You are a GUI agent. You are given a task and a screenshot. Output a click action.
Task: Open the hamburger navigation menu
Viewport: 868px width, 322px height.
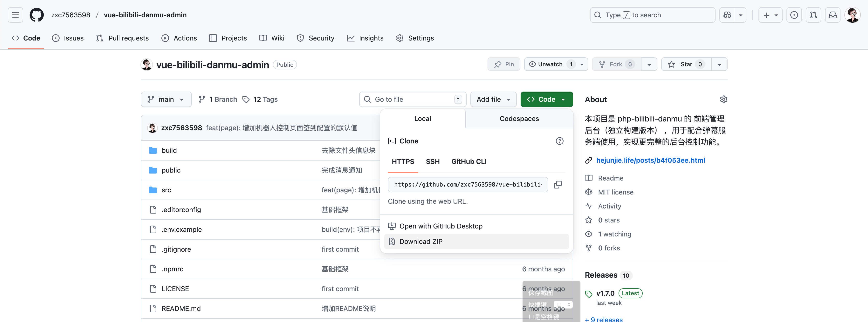tap(15, 15)
